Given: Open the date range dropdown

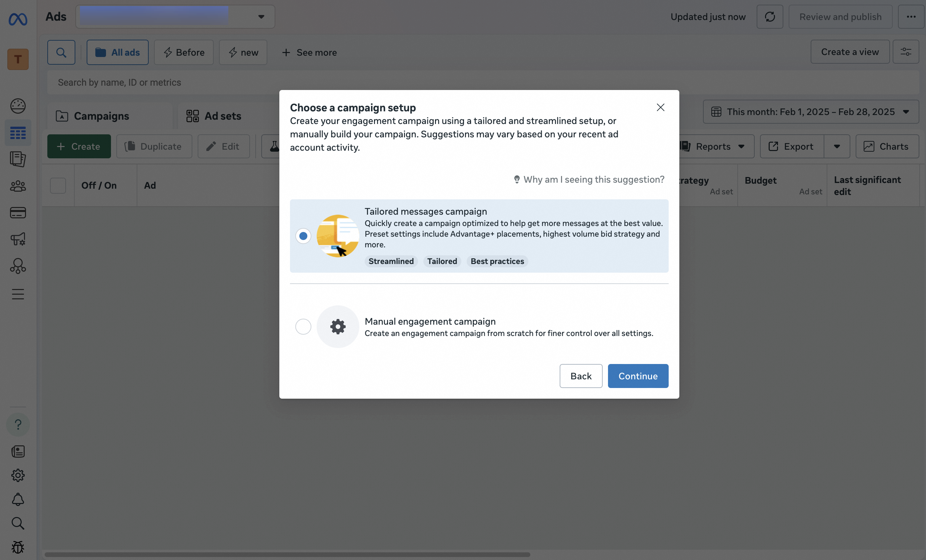Looking at the screenshot, I should point(811,112).
